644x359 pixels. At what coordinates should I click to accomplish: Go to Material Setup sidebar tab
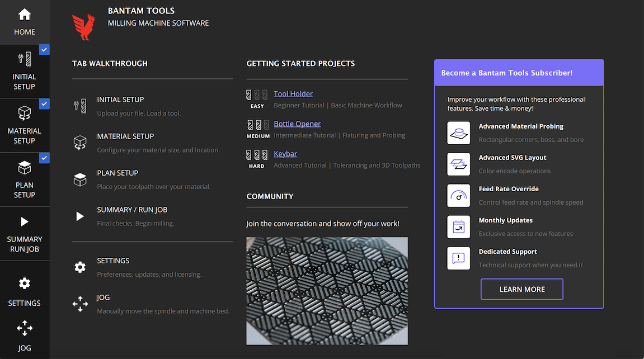tap(25, 125)
